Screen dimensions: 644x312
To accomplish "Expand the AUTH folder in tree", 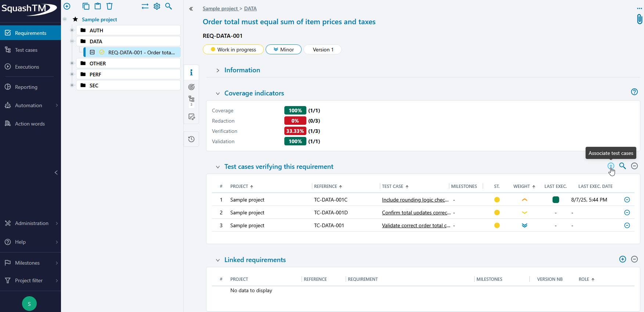I will click(72, 30).
